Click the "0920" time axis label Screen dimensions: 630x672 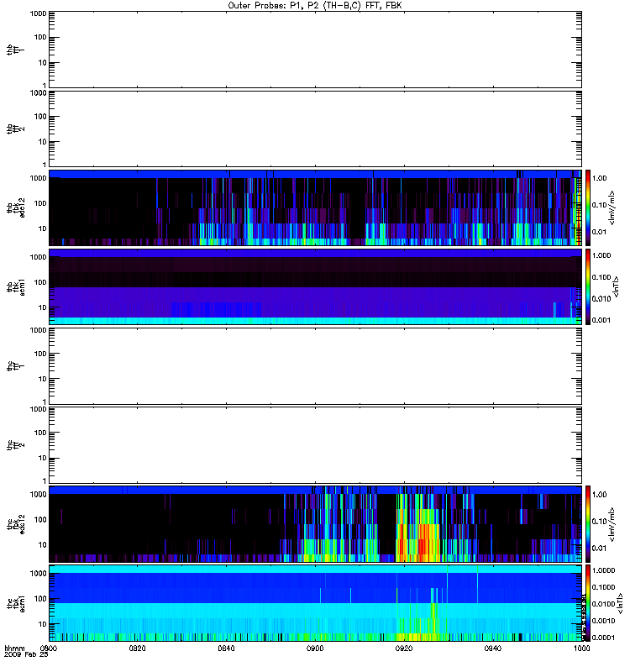click(x=404, y=648)
